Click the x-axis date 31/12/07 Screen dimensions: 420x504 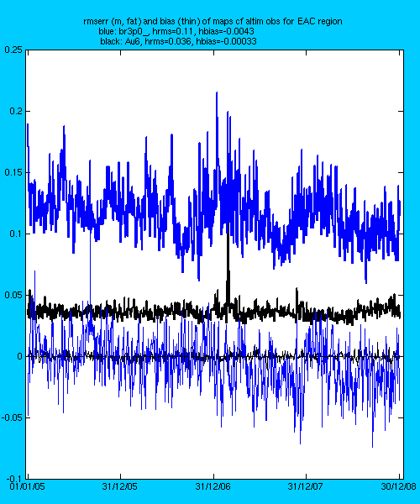click(305, 486)
